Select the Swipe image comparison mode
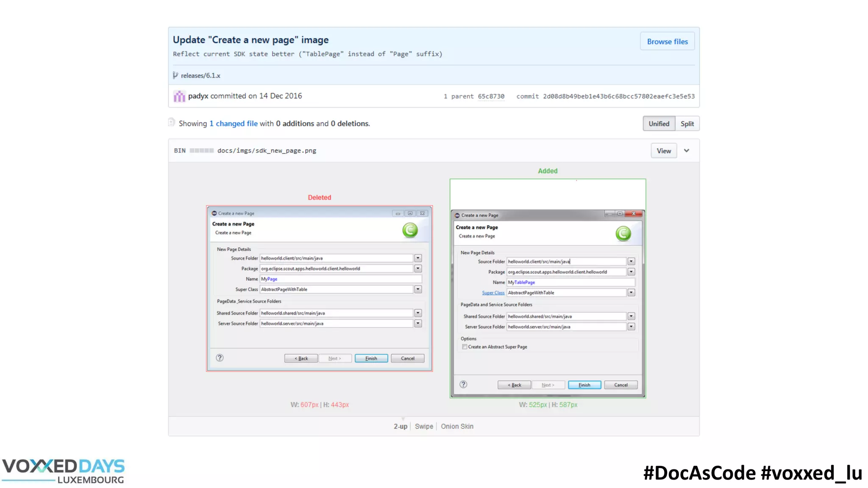868x488 pixels. click(x=424, y=426)
